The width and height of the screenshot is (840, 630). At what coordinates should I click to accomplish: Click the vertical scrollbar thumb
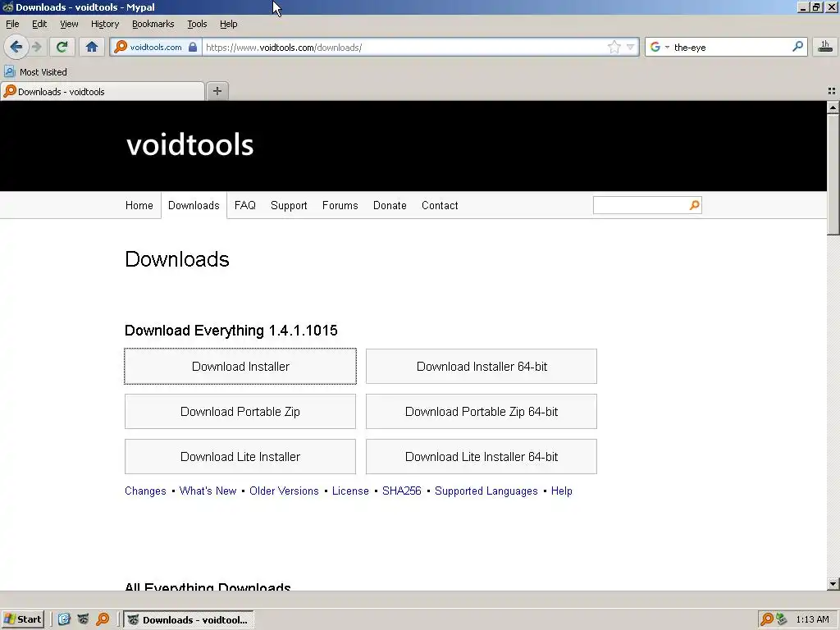pos(833,174)
